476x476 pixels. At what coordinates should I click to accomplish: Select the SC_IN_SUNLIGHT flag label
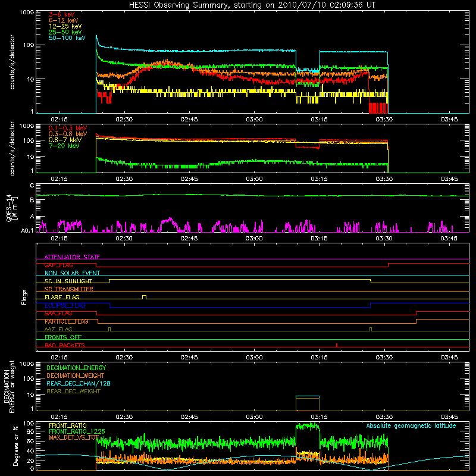(68, 281)
